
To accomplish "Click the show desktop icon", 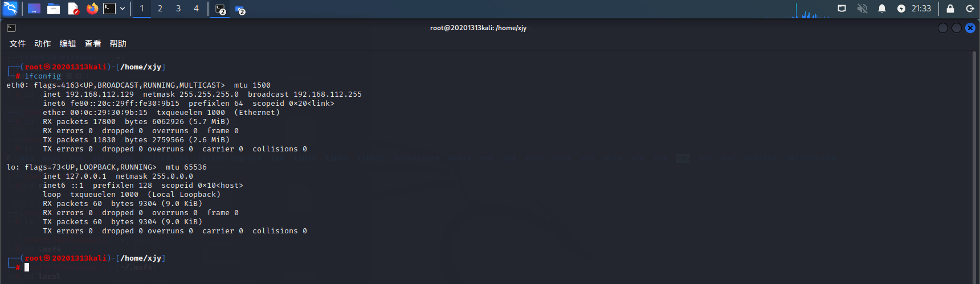I will pyautogui.click(x=34, y=9).
